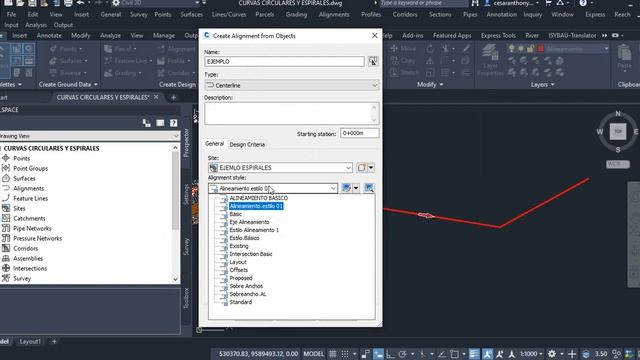Open the Drawing View dropdown in Toolspace

coord(90,136)
